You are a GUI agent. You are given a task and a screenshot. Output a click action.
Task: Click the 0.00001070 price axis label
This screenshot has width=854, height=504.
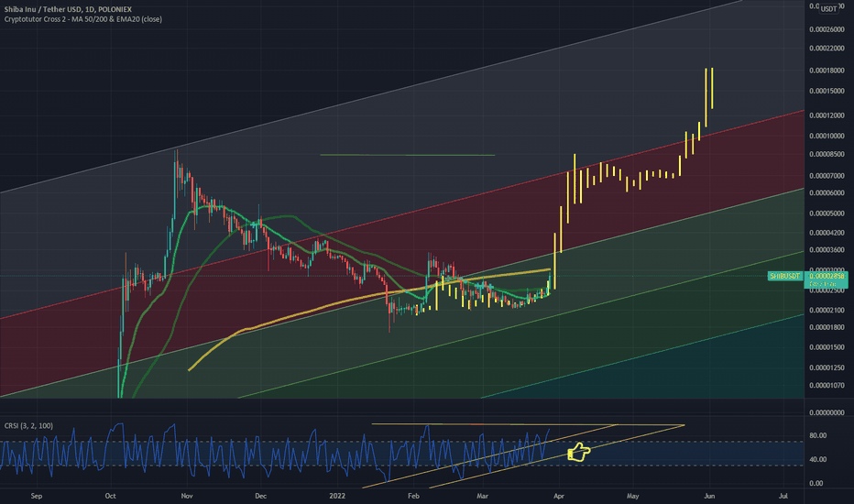(827, 385)
